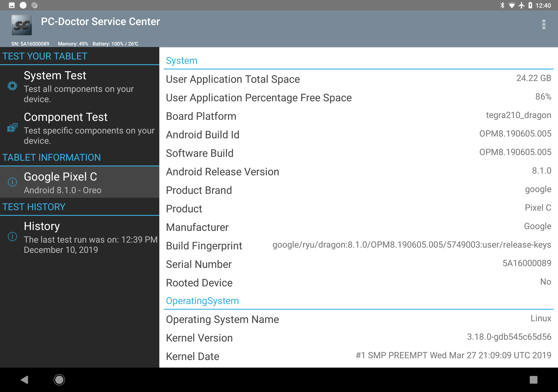The image size is (558, 392).
Task: Click the Component Test plus-squares icon
Action: point(12,128)
